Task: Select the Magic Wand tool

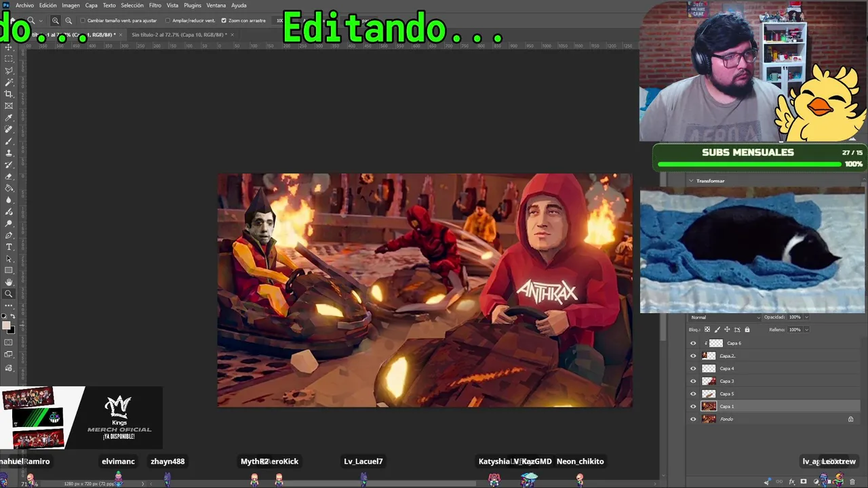Action: (x=9, y=82)
